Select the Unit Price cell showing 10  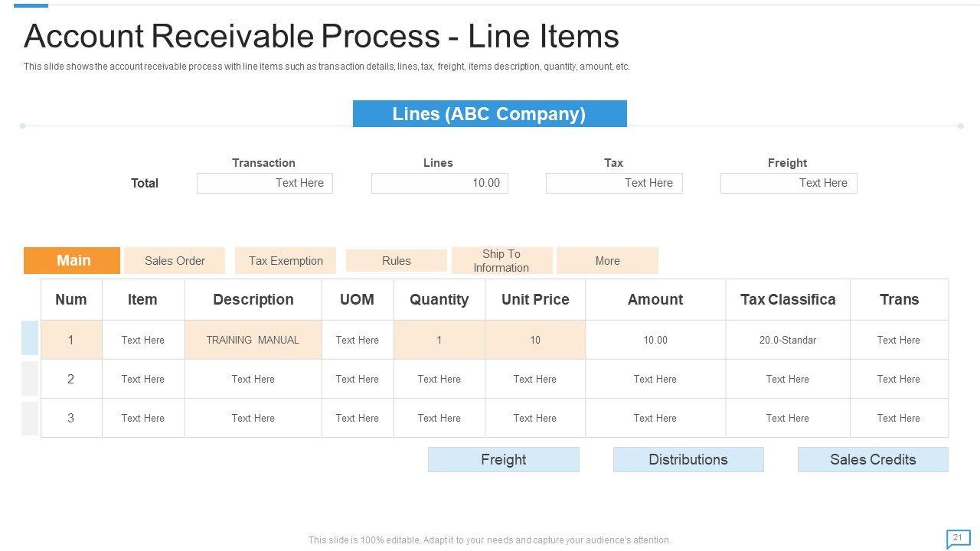click(535, 340)
